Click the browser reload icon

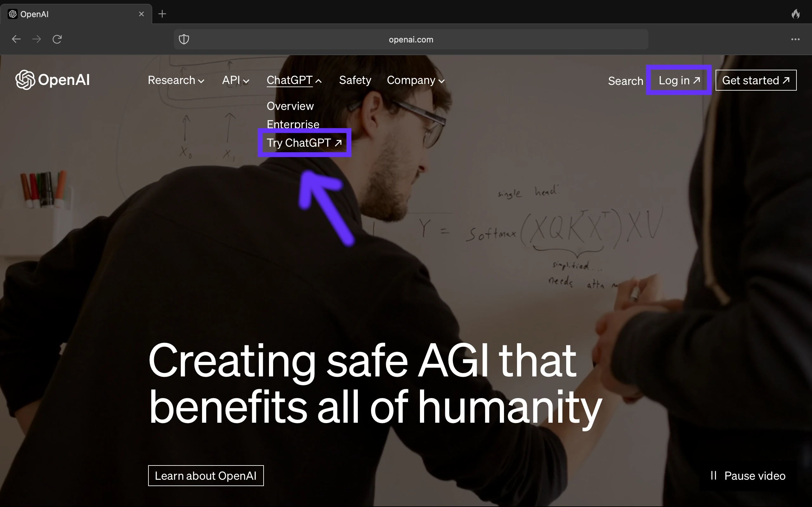tap(57, 39)
